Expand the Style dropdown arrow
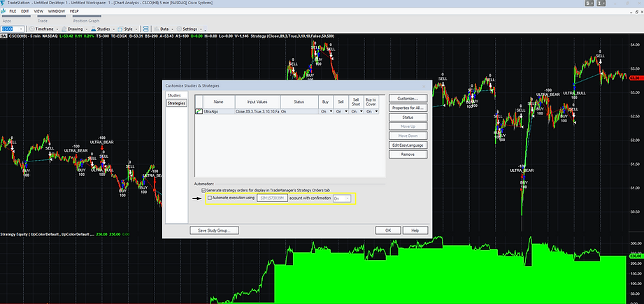 point(136,29)
